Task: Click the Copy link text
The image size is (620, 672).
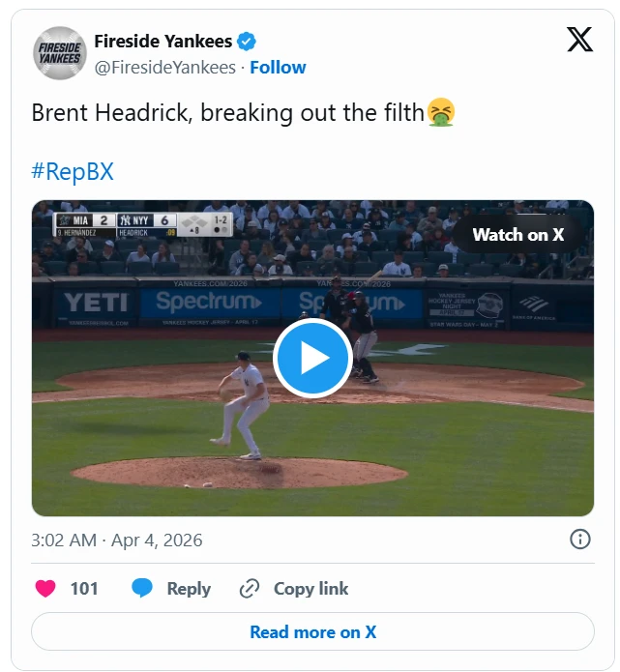Action: coord(310,588)
